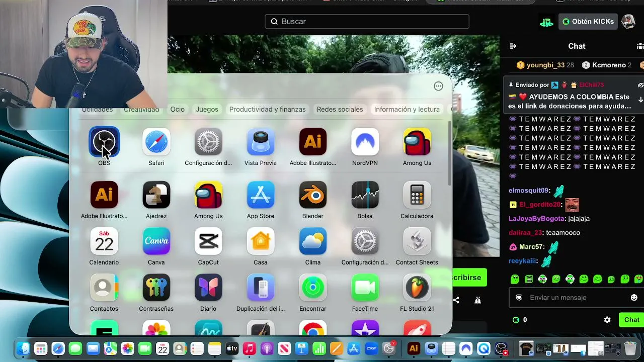Click the KICKs balance showing 0
This screenshot has height=362, width=644.
click(x=520, y=320)
